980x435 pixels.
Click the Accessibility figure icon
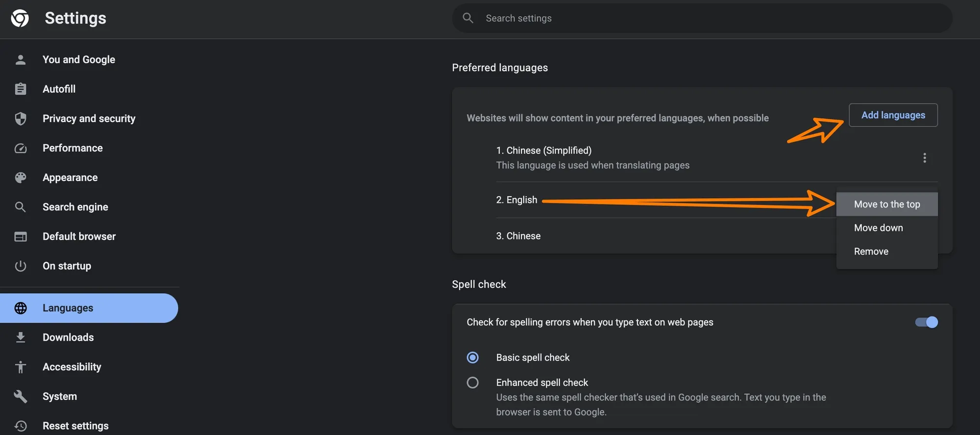[x=21, y=367]
